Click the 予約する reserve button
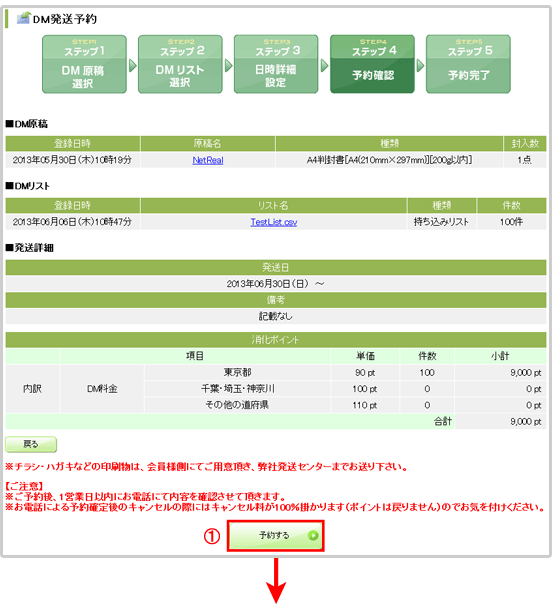The height and width of the screenshot is (610, 552). tap(276, 536)
